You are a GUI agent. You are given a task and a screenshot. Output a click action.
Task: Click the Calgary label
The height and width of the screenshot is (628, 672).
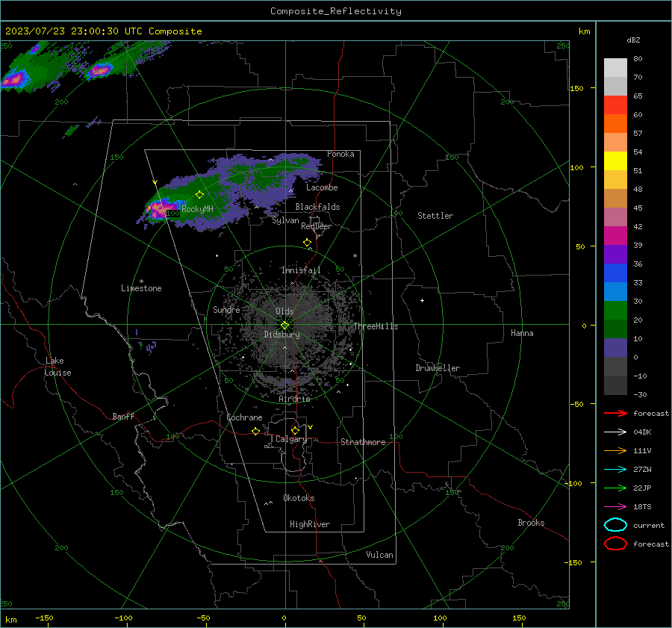click(x=291, y=439)
